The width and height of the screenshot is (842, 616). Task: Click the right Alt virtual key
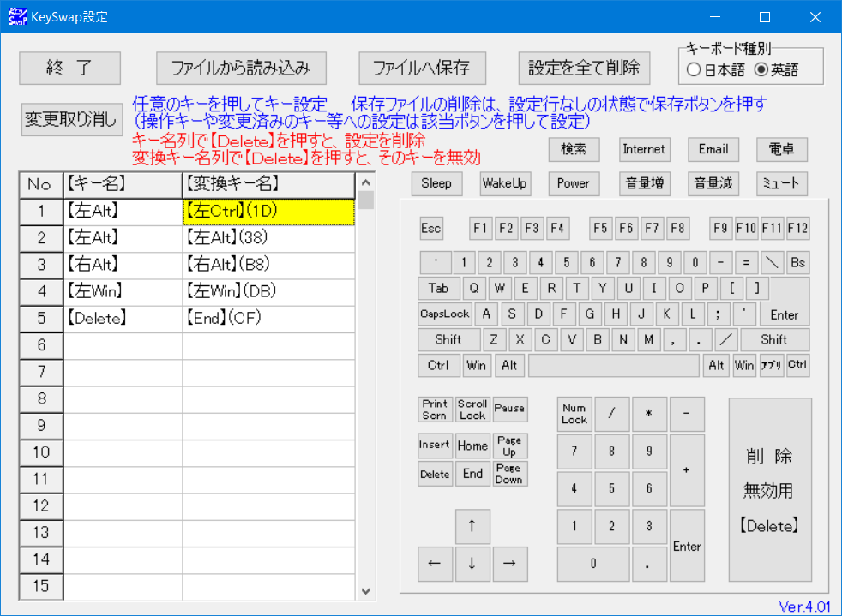716,366
